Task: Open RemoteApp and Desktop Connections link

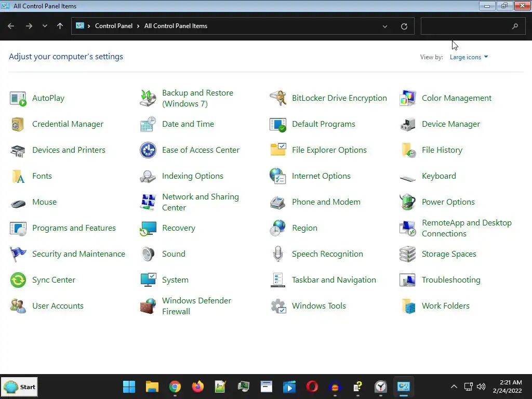Action: coord(467,229)
